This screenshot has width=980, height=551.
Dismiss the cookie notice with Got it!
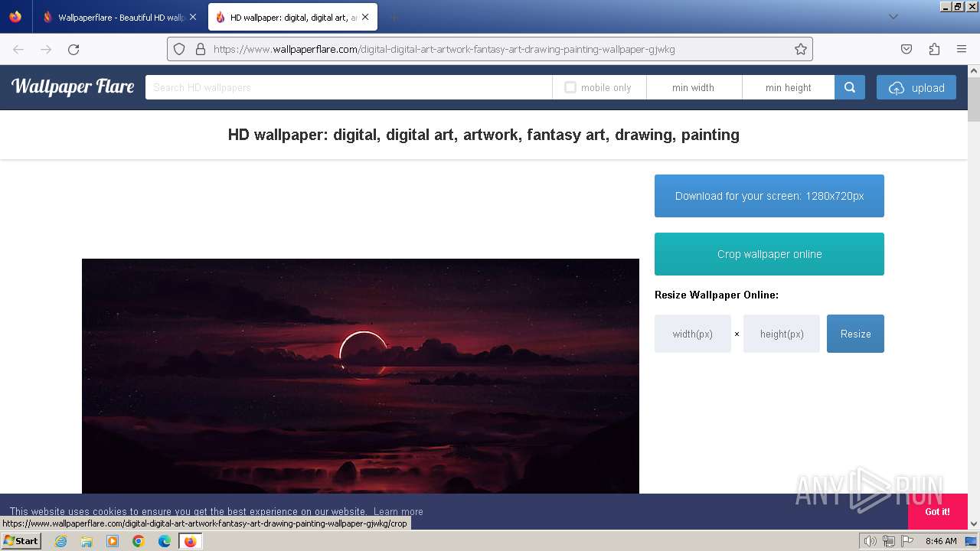(937, 511)
